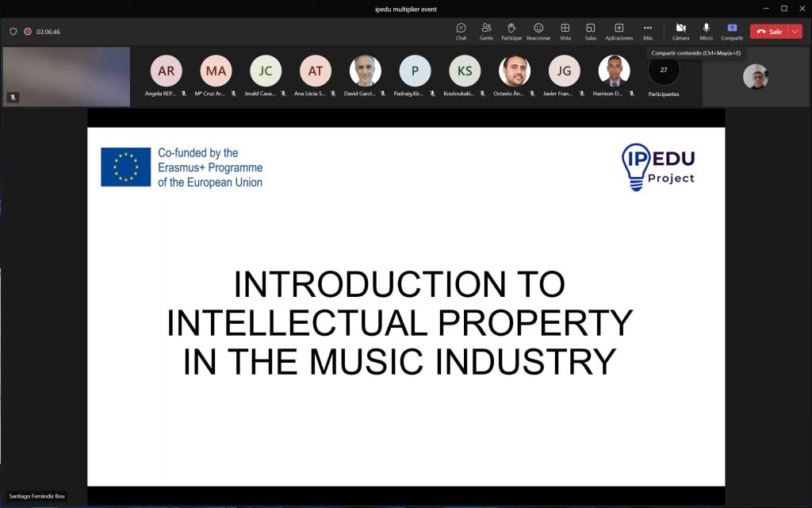Open Aplicaciones apps panel
The image size is (812, 508).
coord(619,31)
